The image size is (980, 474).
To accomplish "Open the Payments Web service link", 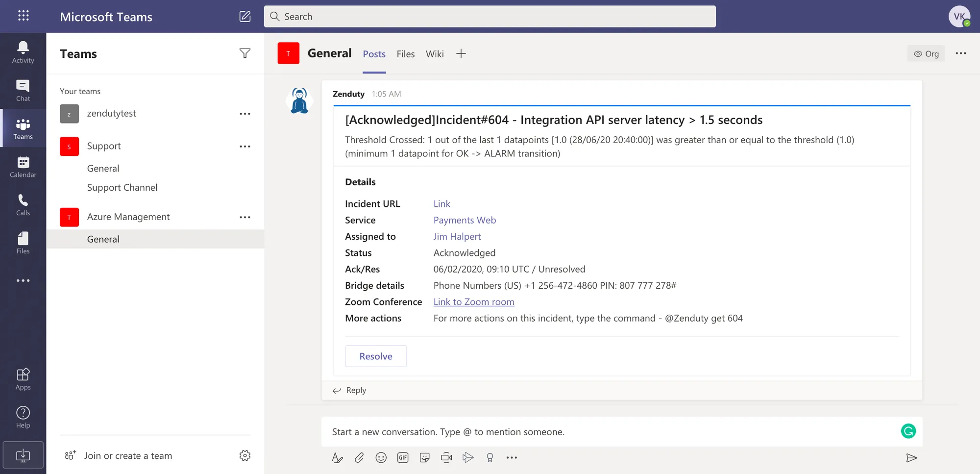I will click(465, 220).
